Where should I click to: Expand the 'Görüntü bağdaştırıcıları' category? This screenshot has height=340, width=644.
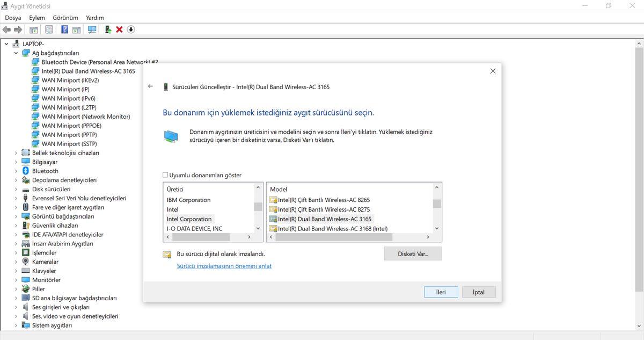(16, 216)
